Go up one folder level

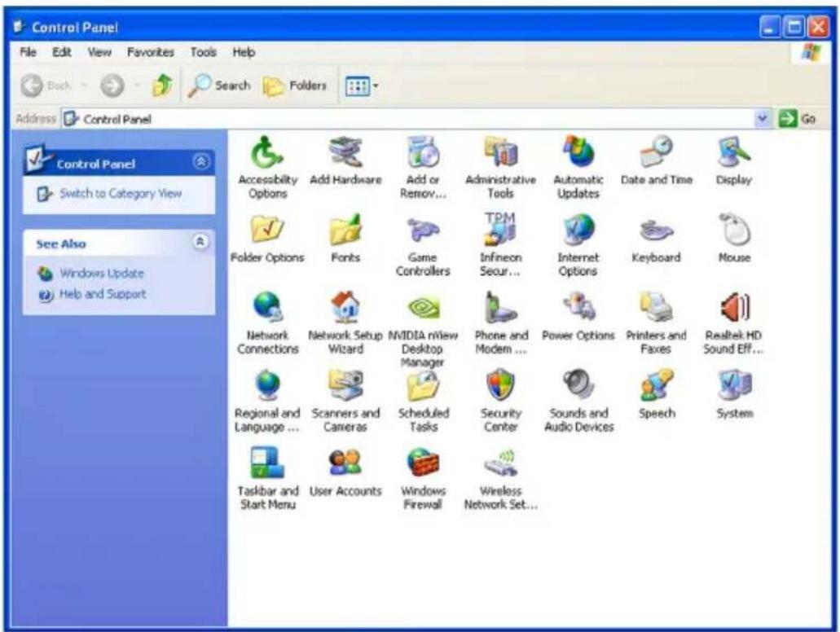tap(162, 86)
